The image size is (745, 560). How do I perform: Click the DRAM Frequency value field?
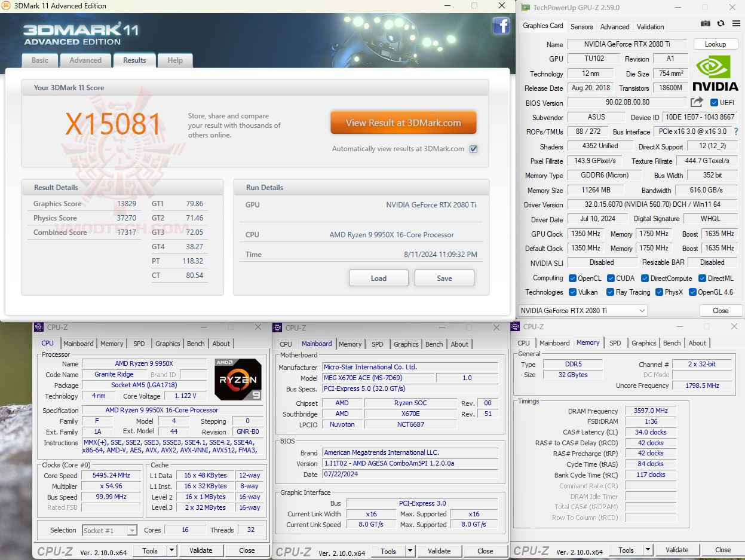point(651,411)
